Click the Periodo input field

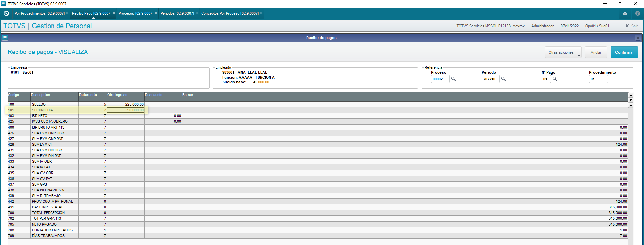[490, 79]
